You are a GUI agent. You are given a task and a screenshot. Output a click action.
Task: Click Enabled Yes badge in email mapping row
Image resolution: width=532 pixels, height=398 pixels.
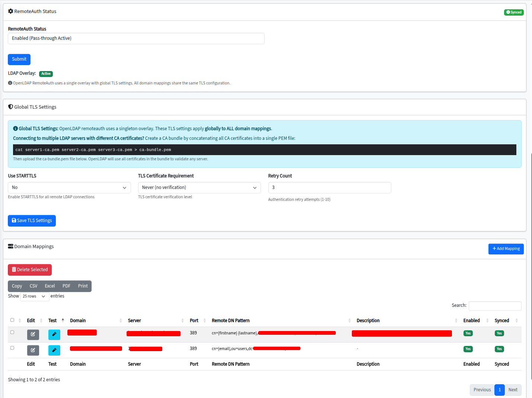click(468, 349)
